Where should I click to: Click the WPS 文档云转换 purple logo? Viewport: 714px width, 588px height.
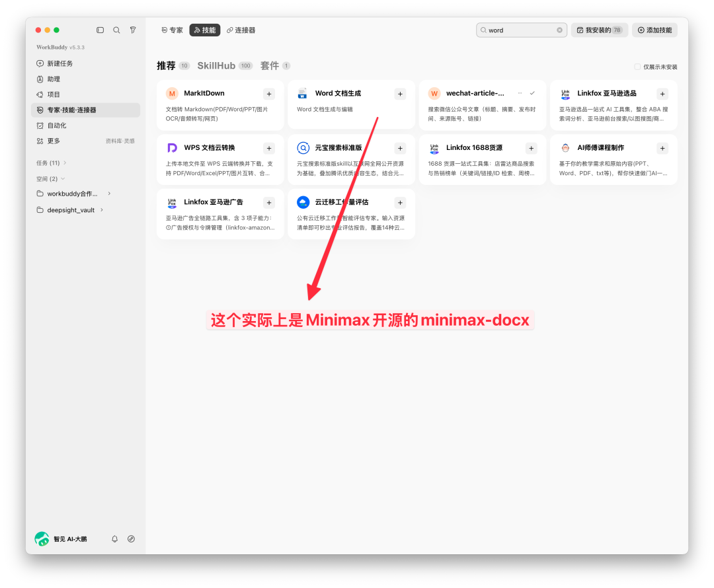tap(172, 148)
